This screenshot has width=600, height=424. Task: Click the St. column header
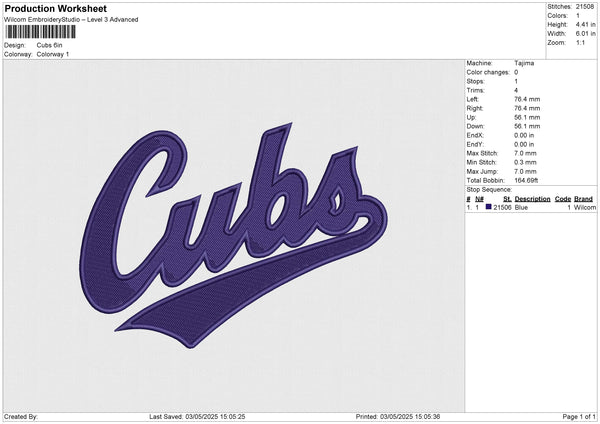point(507,199)
